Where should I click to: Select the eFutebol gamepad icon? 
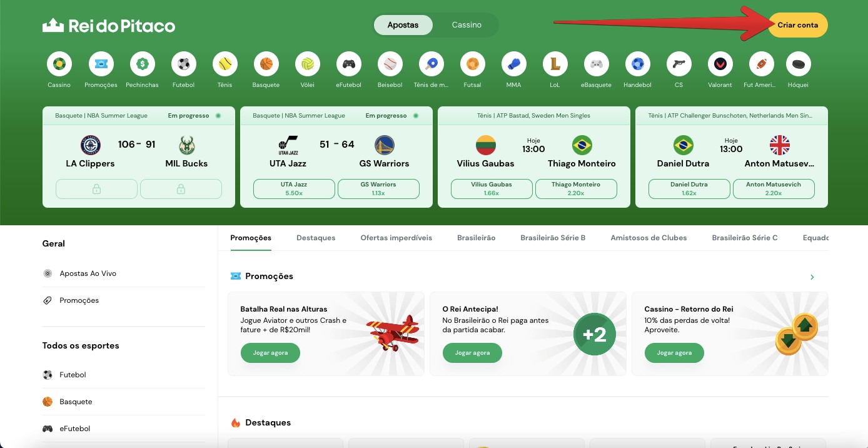[x=349, y=64]
